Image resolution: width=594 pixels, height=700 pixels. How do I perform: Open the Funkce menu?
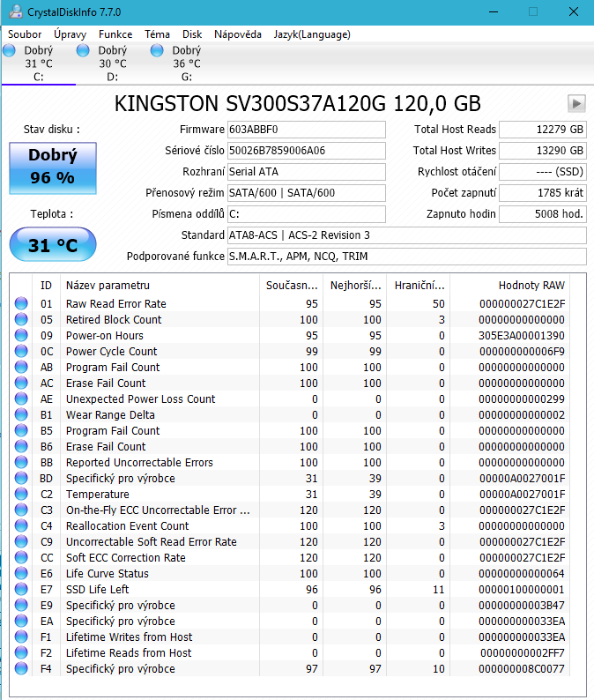click(x=115, y=34)
